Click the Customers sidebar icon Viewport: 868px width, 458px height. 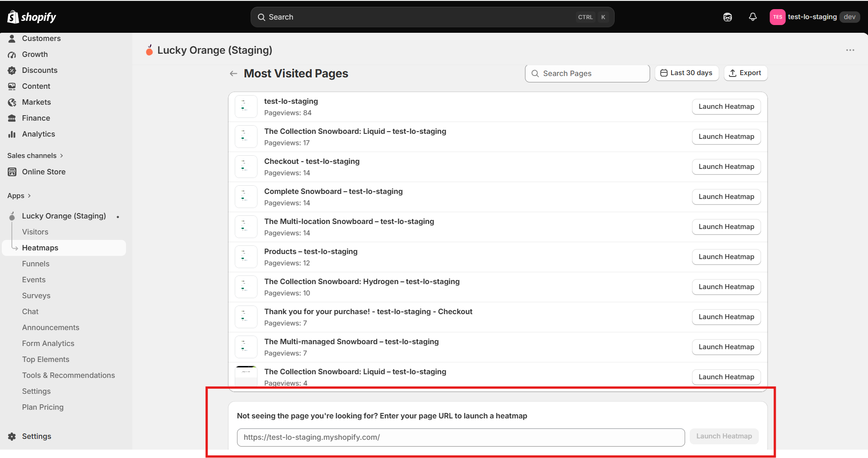click(12, 38)
